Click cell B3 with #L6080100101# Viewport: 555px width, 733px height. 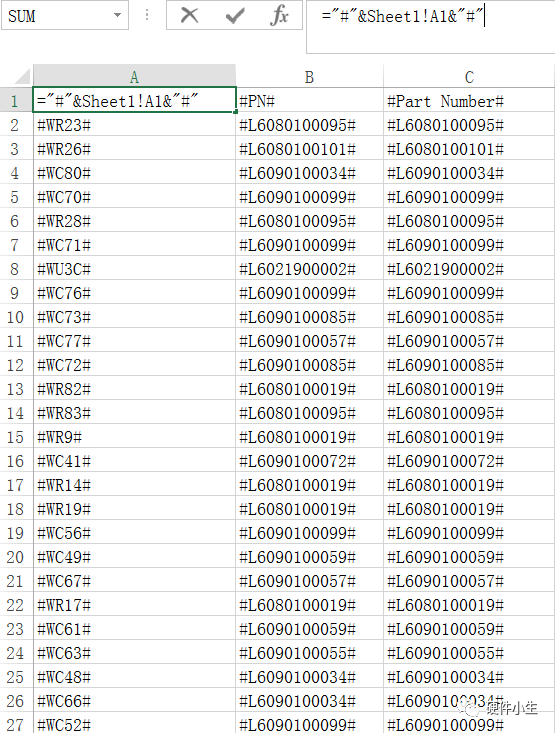coord(309,148)
